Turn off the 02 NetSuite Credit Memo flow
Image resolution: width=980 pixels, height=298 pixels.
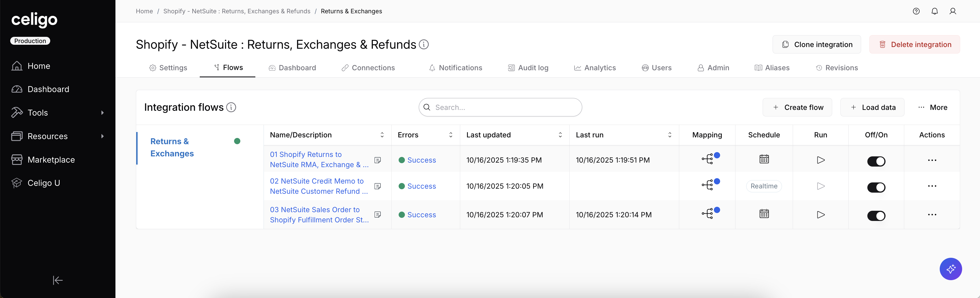[x=876, y=188]
